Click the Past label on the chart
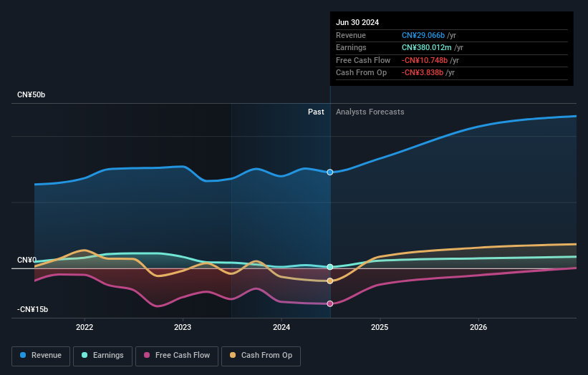This screenshot has height=375, width=588. (x=316, y=112)
